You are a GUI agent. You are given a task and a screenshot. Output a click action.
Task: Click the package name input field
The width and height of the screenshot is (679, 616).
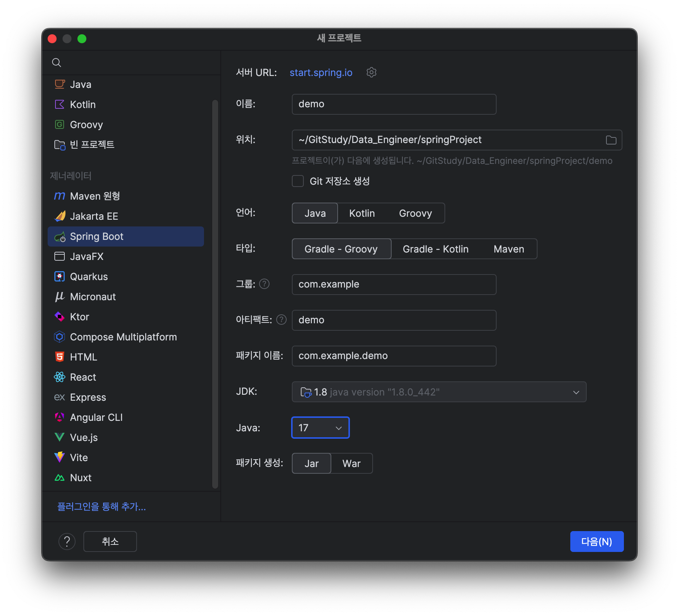[x=394, y=356]
